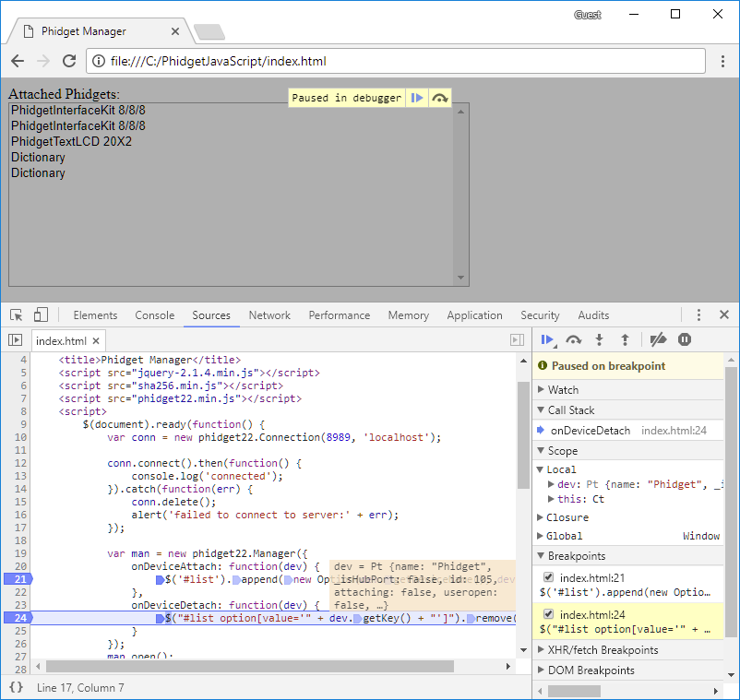Step out of current function
This screenshot has height=700, width=740.
[x=625, y=339]
